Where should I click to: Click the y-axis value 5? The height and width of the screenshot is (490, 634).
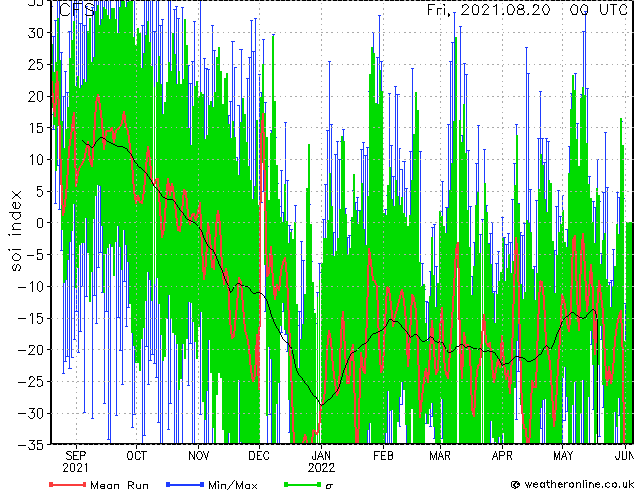click(x=40, y=191)
